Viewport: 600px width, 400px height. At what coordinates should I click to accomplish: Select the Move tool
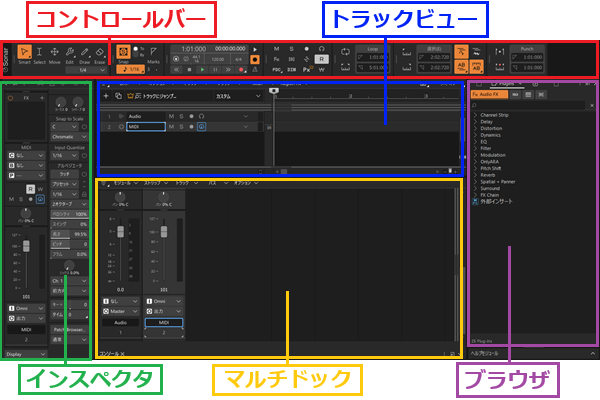55,54
